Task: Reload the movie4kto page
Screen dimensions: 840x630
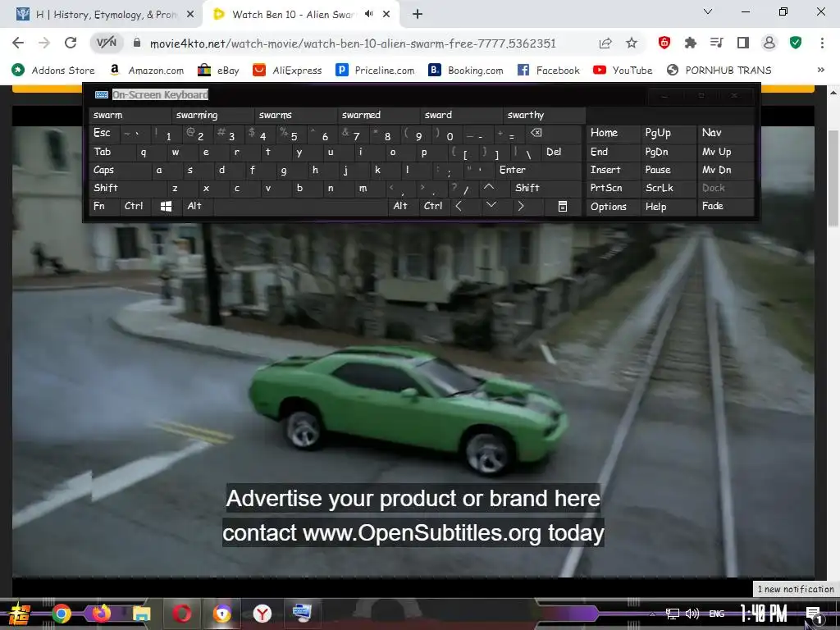Action: coord(71,43)
